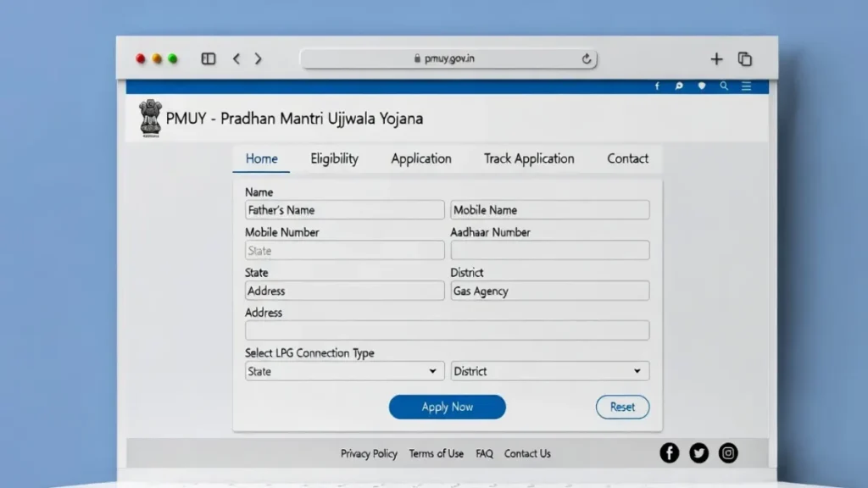
Task: Open the Contact Us footer link
Action: pyautogui.click(x=527, y=454)
